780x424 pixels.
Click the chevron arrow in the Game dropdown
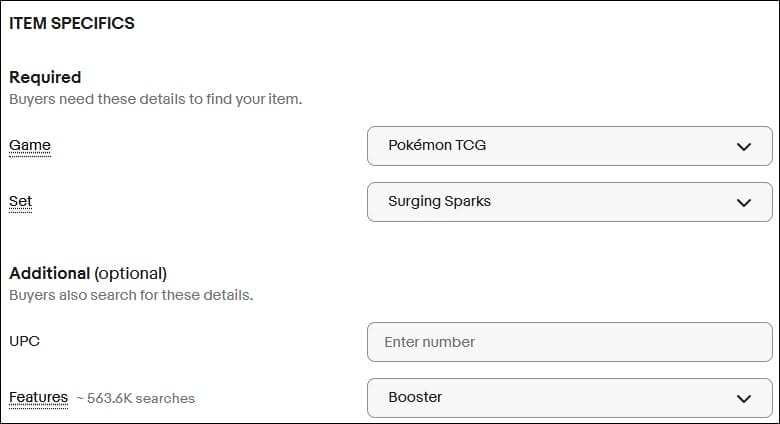[x=743, y=146]
